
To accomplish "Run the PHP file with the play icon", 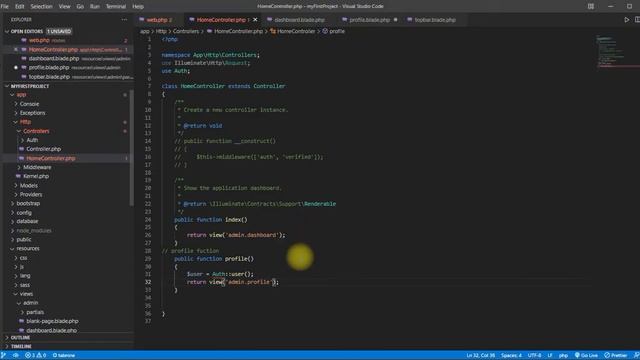I will click(x=627, y=20).
